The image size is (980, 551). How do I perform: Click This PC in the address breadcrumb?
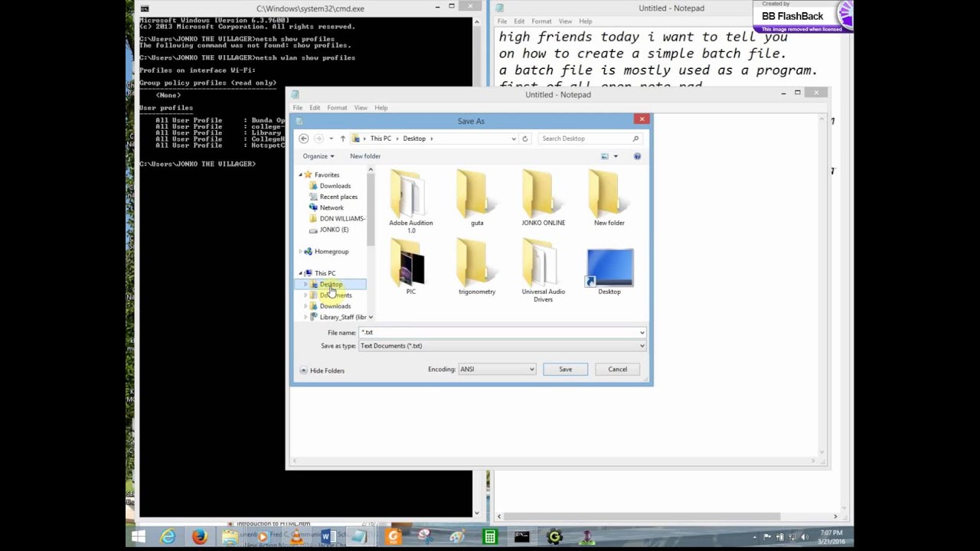click(x=381, y=139)
